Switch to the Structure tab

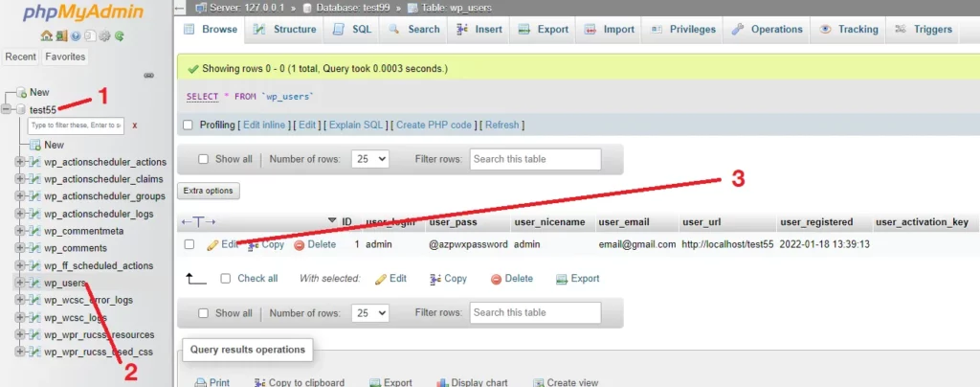[285, 30]
